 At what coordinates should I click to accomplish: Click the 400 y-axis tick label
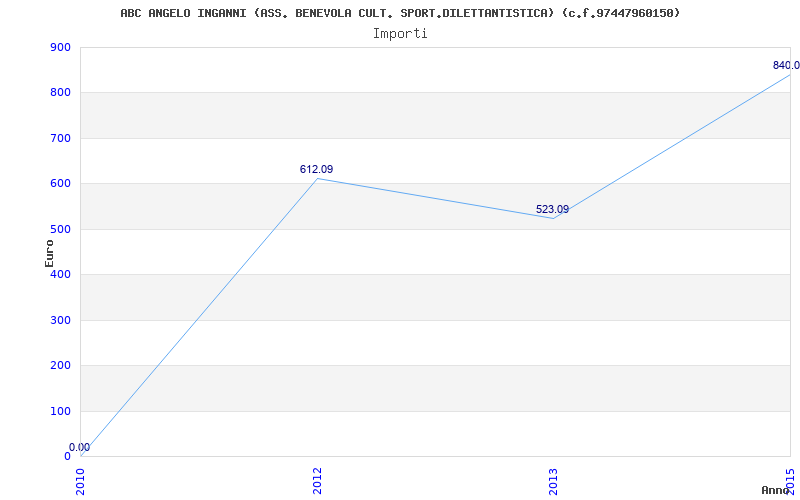[x=60, y=274]
